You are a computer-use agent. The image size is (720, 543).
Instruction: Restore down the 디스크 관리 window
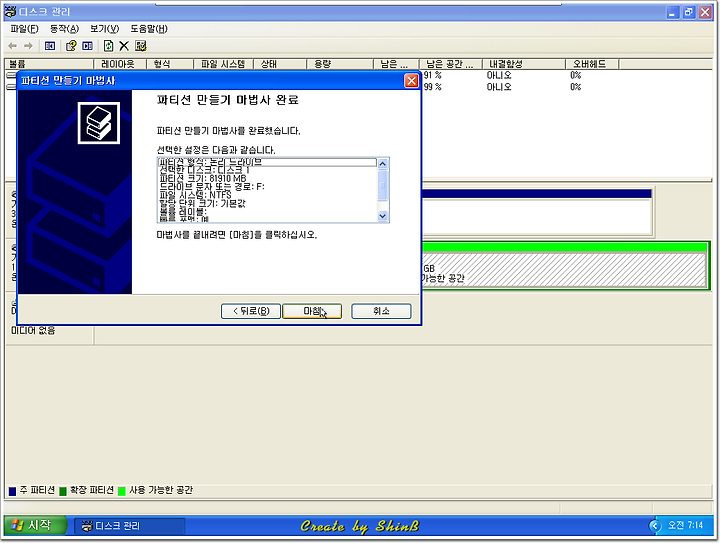(689, 12)
